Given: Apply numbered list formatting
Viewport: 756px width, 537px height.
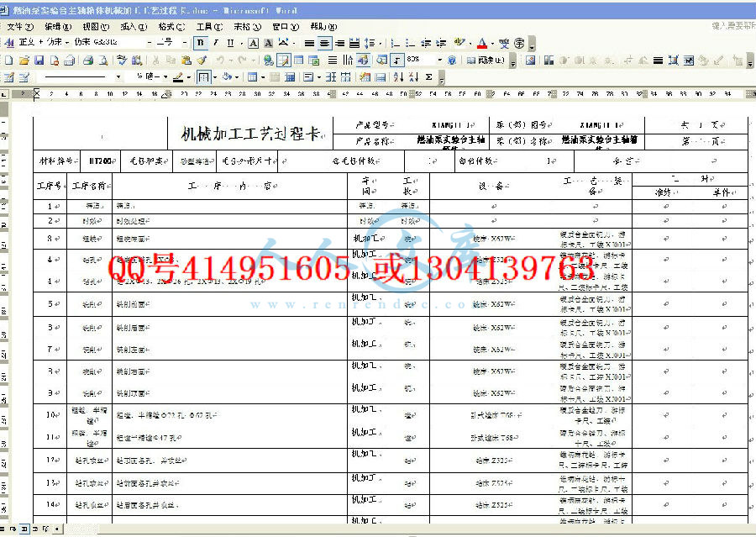Looking at the screenshot, I should click(x=396, y=43).
